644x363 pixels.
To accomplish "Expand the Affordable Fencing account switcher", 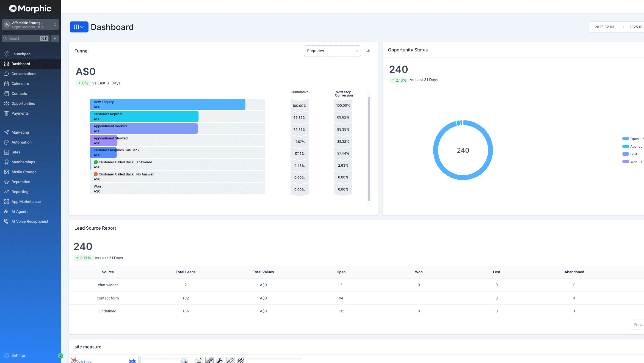I will (x=30, y=25).
